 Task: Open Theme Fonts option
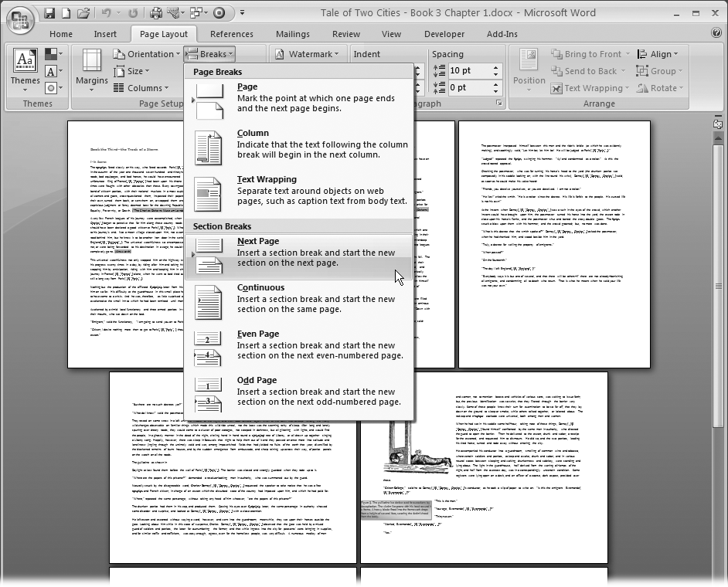point(53,71)
